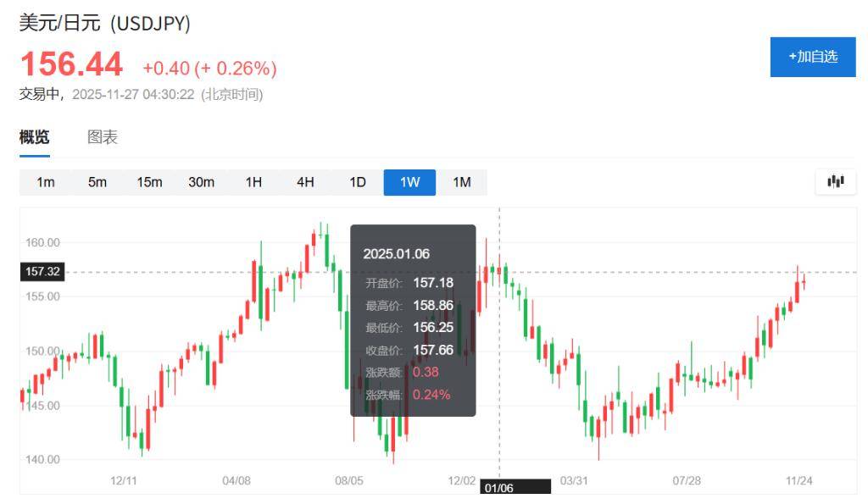Select the 1M monthly interval
The image size is (868, 504).
tap(462, 181)
